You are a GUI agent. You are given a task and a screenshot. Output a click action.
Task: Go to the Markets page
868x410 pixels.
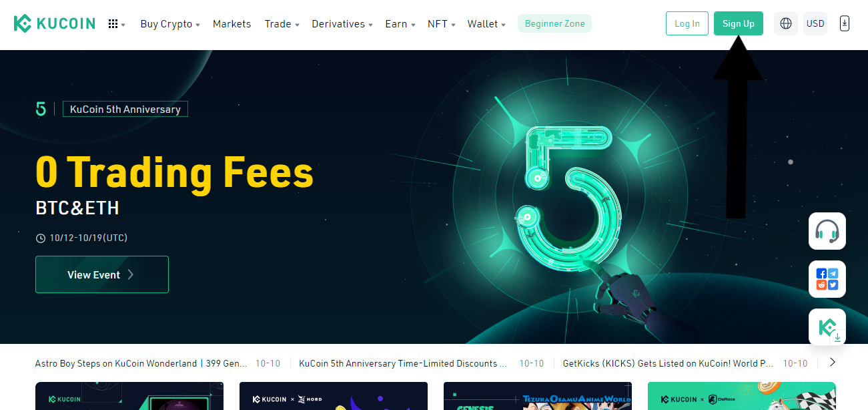click(x=232, y=24)
